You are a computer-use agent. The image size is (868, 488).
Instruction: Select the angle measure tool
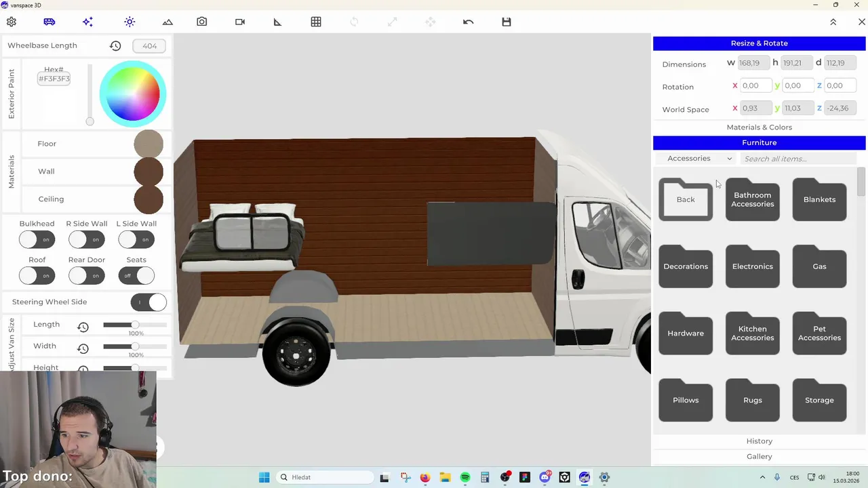277,22
